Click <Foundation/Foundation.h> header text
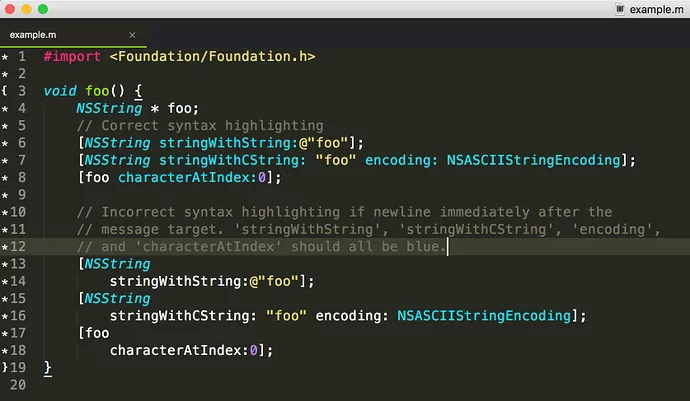Screen dimensions: 690x401 tap(213, 56)
